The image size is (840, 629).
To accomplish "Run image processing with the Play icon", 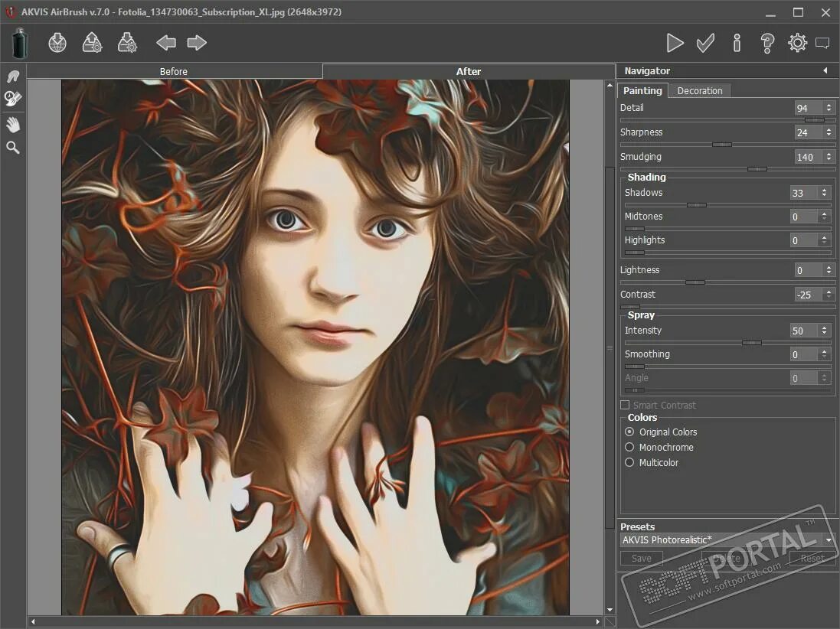I will pyautogui.click(x=675, y=43).
